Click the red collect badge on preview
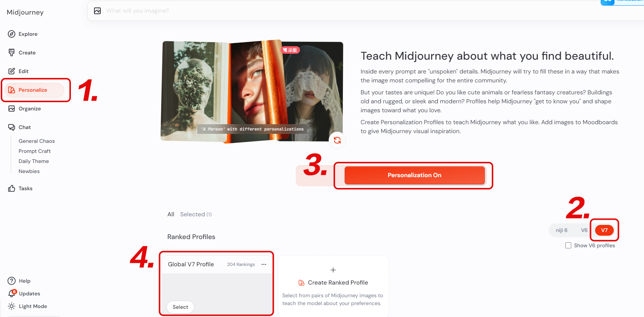The image size is (644, 317). pos(290,50)
